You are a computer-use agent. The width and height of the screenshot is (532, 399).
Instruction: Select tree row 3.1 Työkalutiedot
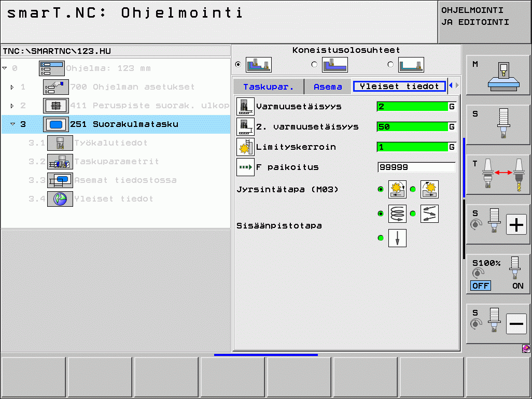[116, 142]
